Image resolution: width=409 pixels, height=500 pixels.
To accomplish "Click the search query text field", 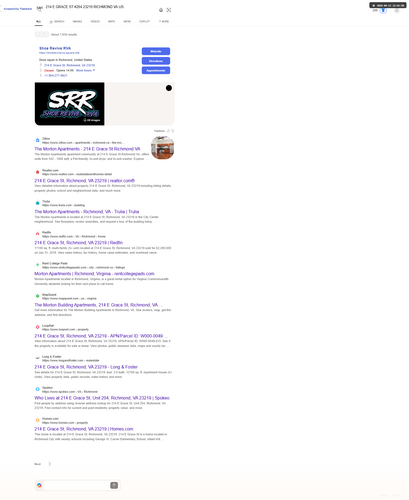I will 100,7.
